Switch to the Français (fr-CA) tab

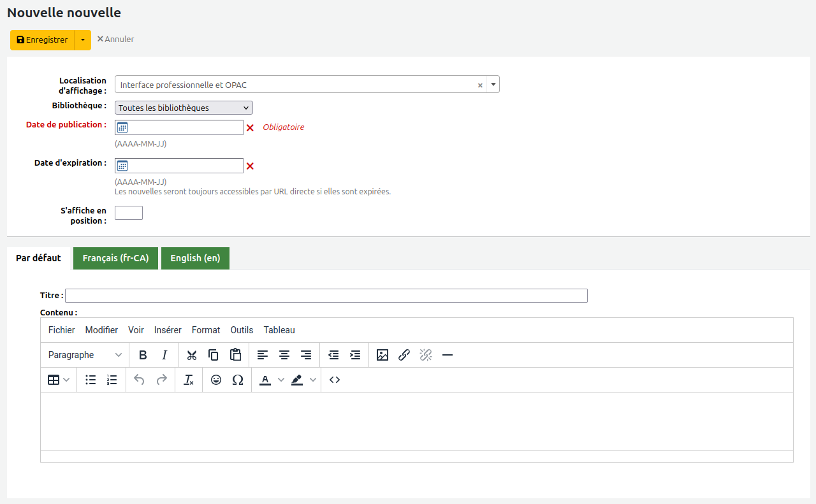115,258
